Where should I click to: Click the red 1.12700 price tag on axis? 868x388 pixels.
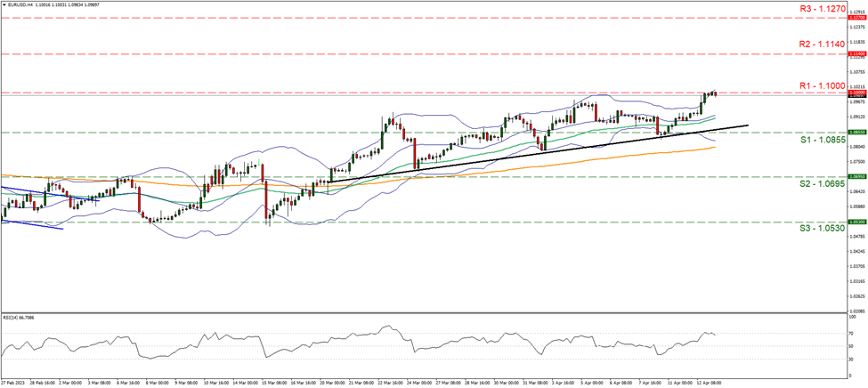(856, 17)
